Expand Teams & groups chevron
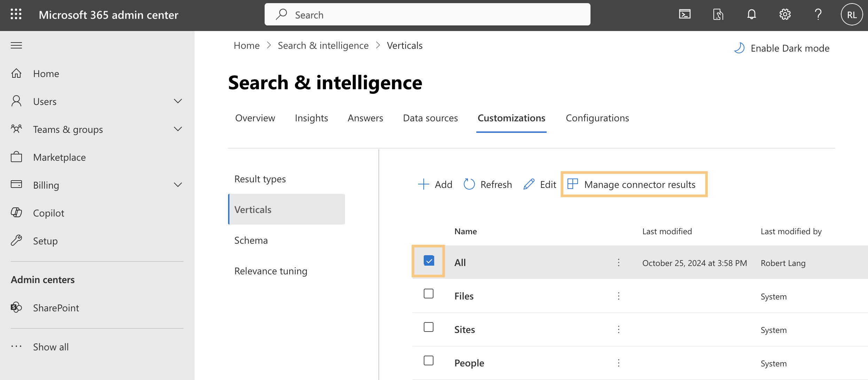The width and height of the screenshot is (868, 380). click(178, 129)
